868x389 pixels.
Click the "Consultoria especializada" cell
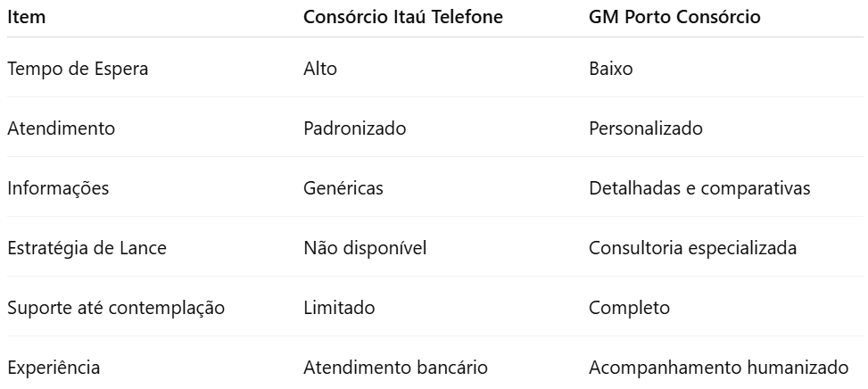[692, 248]
